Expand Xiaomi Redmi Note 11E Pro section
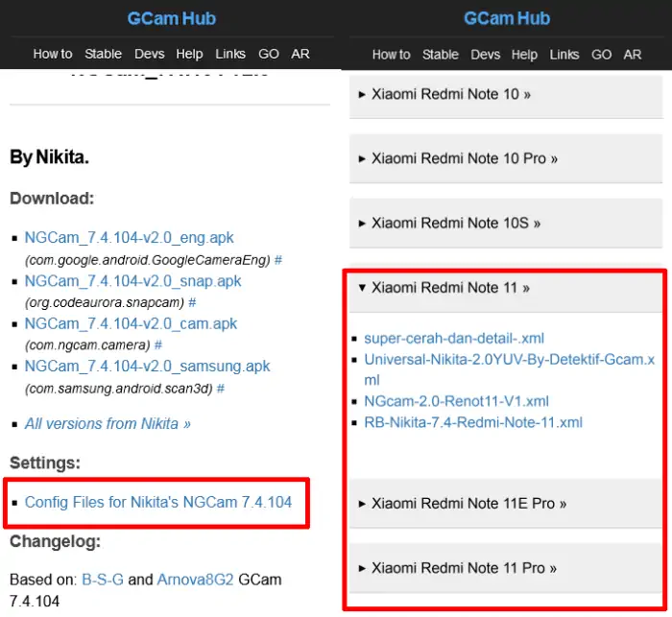This screenshot has height=617, width=672. (x=506, y=504)
